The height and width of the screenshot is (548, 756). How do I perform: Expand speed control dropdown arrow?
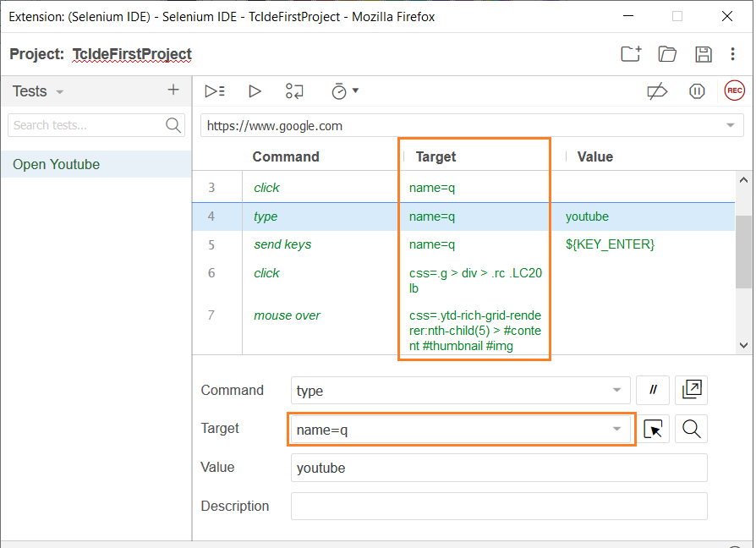(x=356, y=90)
